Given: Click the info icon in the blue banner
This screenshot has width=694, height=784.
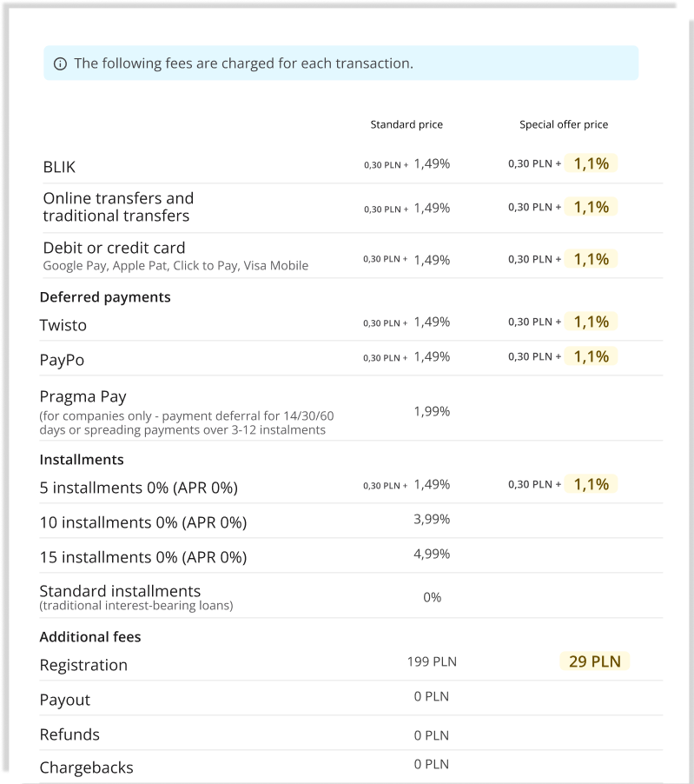Looking at the screenshot, I should (60, 63).
